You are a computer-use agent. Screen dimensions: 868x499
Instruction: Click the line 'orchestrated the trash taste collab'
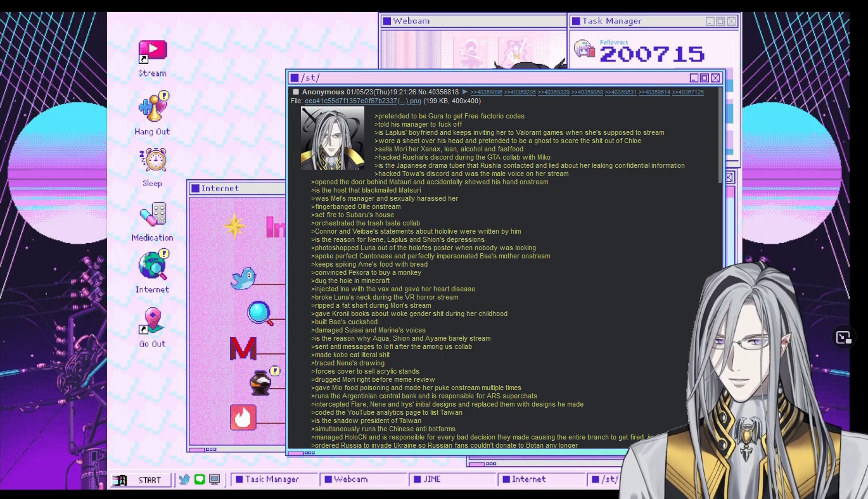(366, 223)
